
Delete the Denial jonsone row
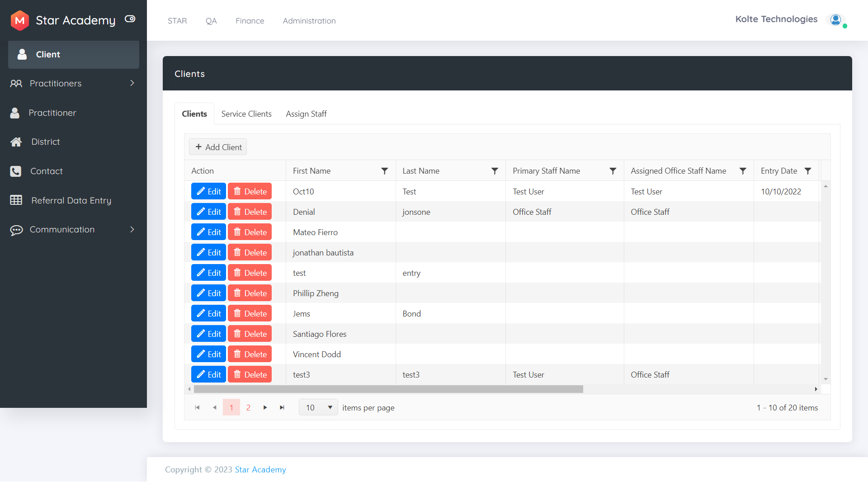click(x=250, y=212)
